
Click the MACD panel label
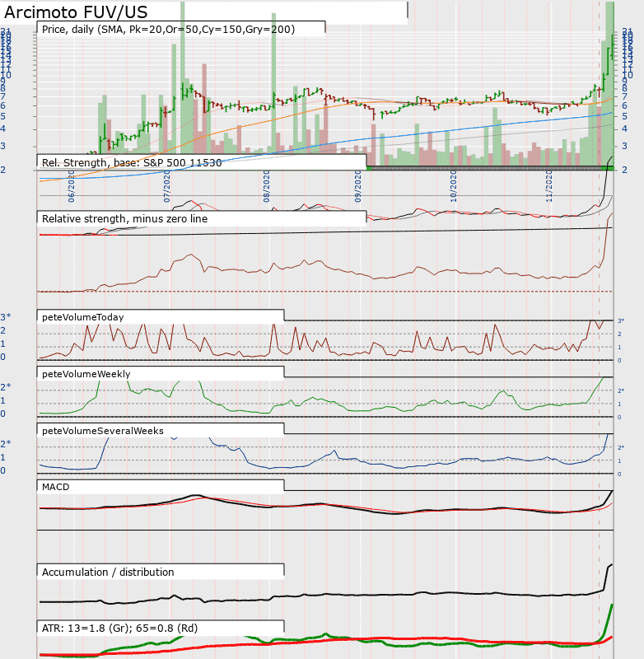click(x=55, y=487)
